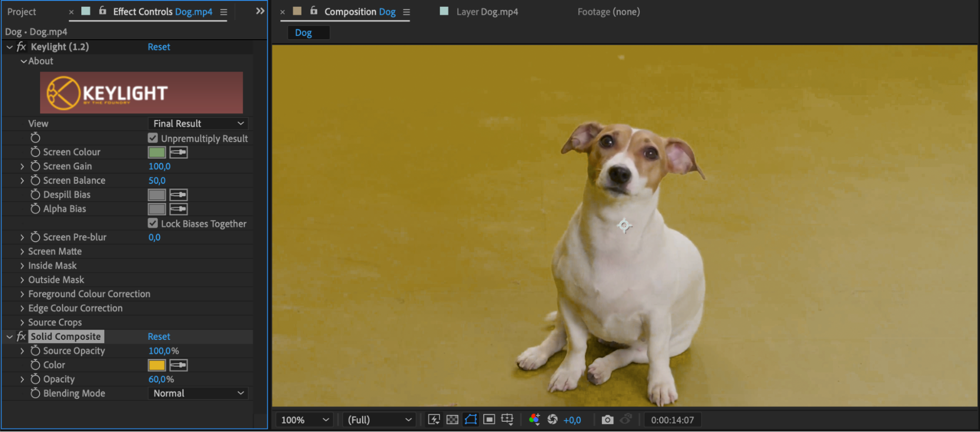Open the show channel color management icon
The width and height of the screenshot is (980, 432).
coord(534,420)
